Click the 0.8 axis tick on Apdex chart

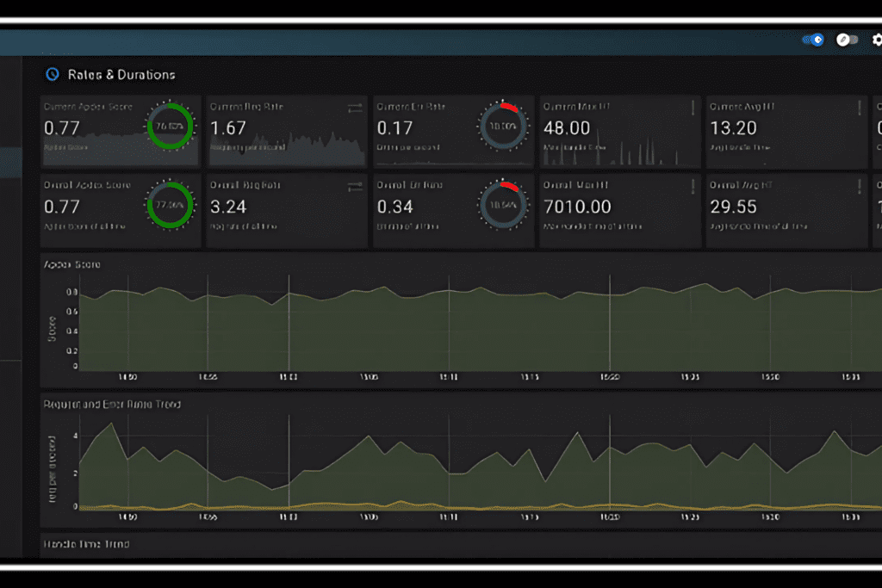point(72,292)
